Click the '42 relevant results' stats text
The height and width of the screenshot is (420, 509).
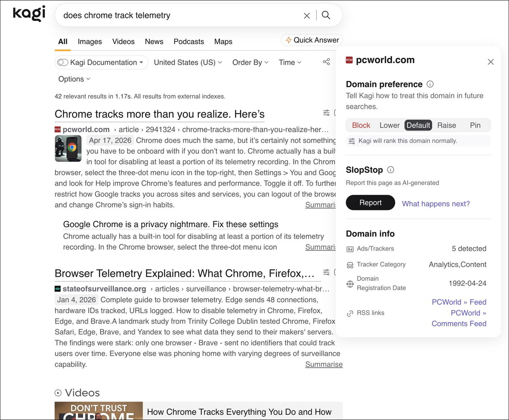140,96
